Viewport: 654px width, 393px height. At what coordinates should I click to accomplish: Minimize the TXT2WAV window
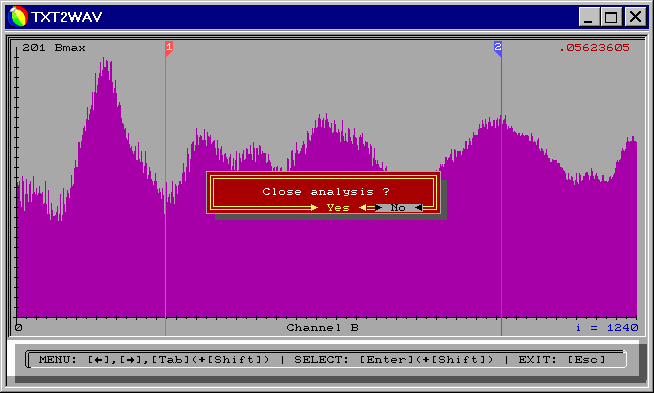click(589, 17)
